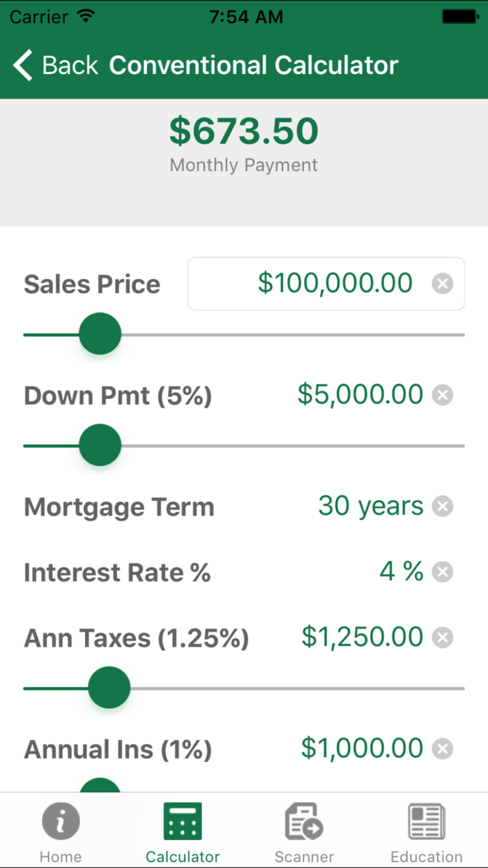The image size is (488, 868).
Task: Tap the back chevron arrow
Action: tap(22, 64)
